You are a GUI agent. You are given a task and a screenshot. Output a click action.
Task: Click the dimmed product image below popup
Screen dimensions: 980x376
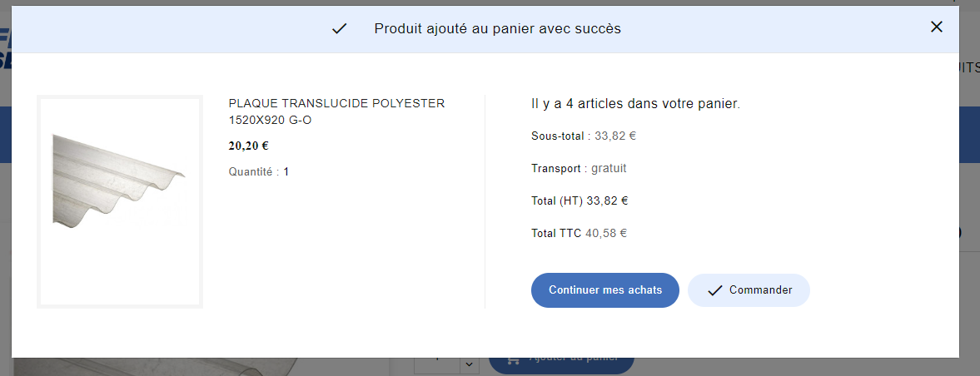162,367
